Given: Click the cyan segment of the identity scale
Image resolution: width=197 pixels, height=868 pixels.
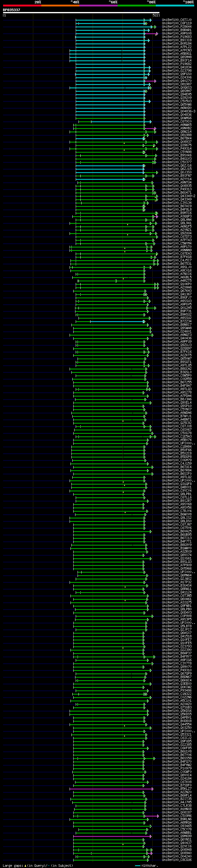Looking at the screenshot, I should pos(175,6).
